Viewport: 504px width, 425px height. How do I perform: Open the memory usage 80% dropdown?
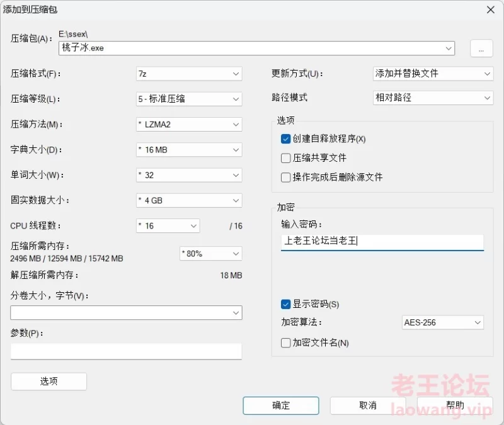[x=211, y=254]
